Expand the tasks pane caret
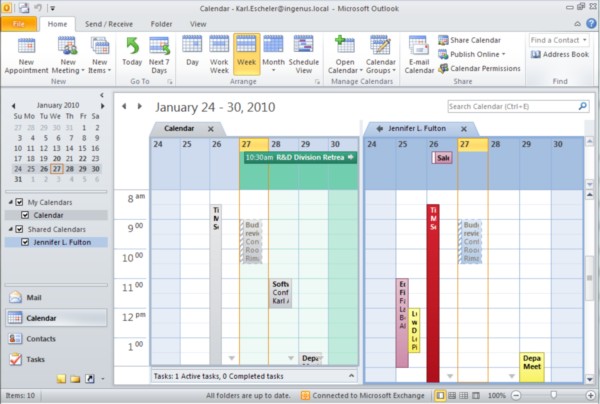Viewport: 600px width, 404px height. (351, 376)
